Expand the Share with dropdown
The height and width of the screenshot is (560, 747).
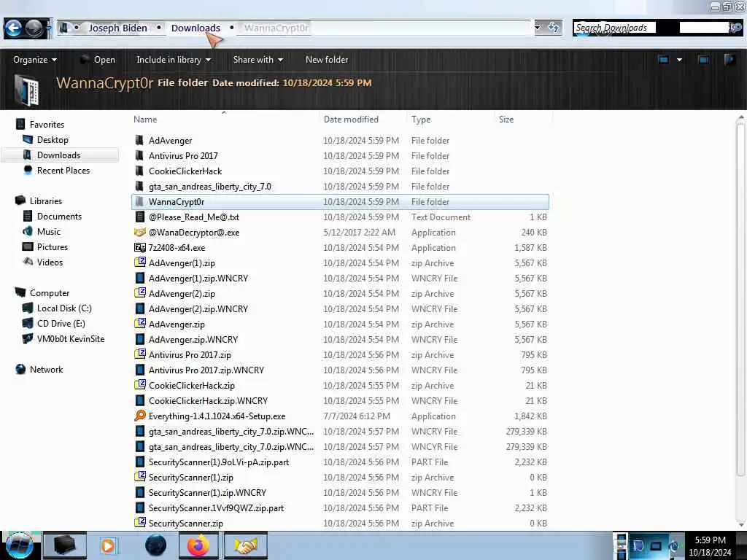[258, 60]
